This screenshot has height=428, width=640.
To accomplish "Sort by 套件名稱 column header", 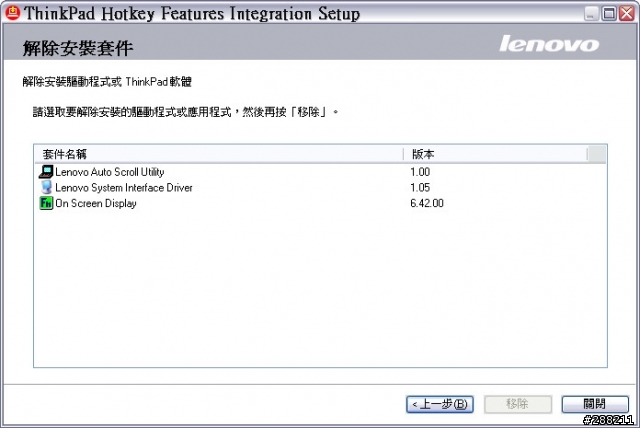I will point(219,154).
